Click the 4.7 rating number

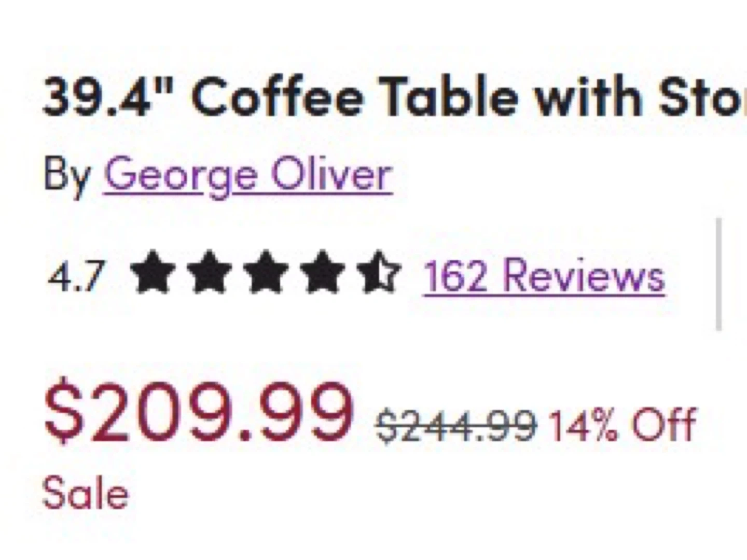pyautogui.click(x=76, y=275)
